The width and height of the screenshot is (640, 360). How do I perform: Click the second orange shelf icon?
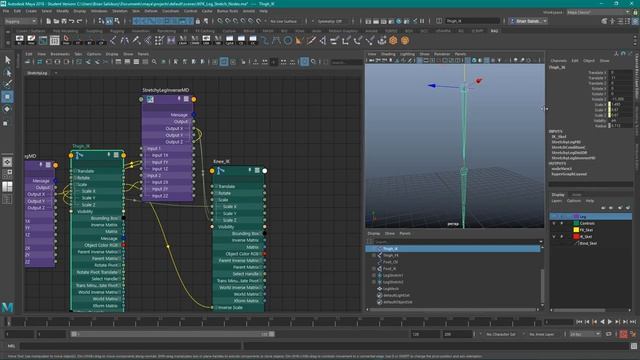tap(405, 40)
